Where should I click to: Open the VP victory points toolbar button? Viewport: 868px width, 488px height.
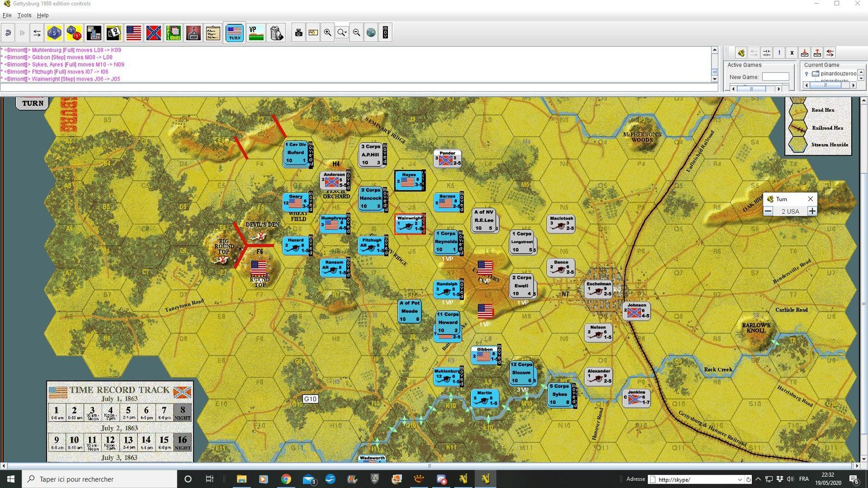tap(256, 33)
